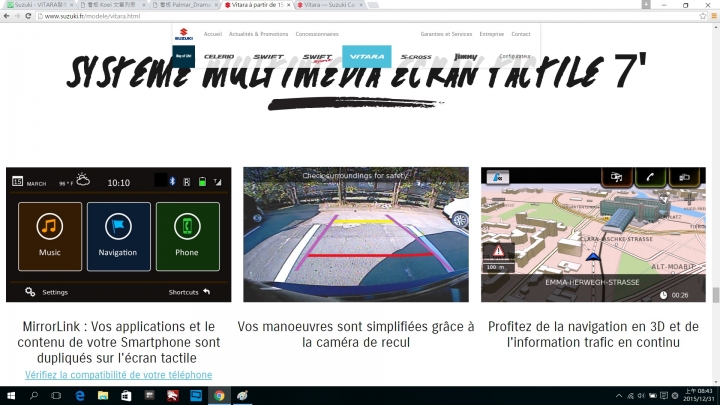The image size is (720, 405).
Task: Open the Configurateur link
Action: pyautogui.click(x=515, y=56)
